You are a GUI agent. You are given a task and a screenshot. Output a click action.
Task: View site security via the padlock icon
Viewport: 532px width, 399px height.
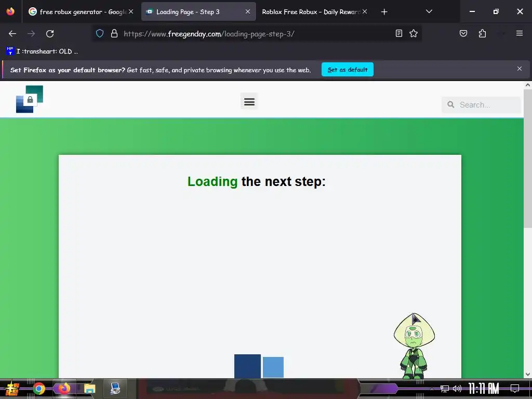(x=114, y=33)
